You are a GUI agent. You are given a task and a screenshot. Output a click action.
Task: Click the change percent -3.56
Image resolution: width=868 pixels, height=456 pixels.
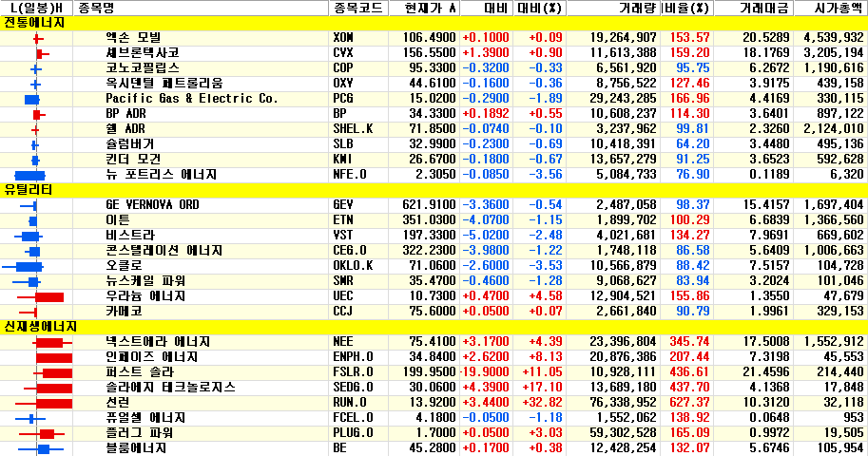point(546,174)
